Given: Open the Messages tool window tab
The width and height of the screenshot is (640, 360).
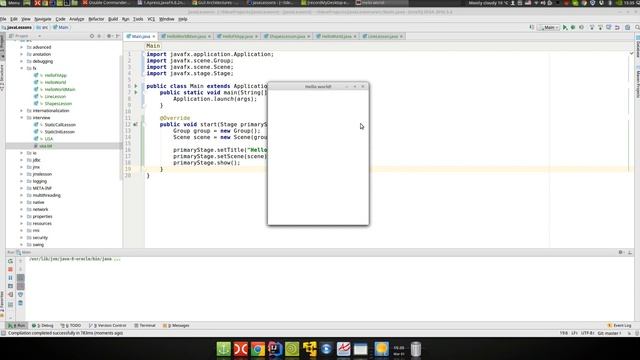Looking at the screenshot, I should point(176,326).
